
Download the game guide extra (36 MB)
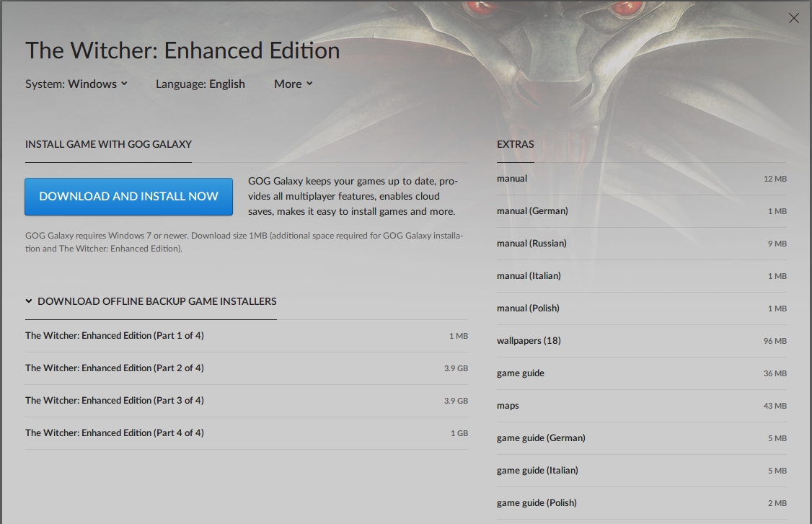point(642,373)
